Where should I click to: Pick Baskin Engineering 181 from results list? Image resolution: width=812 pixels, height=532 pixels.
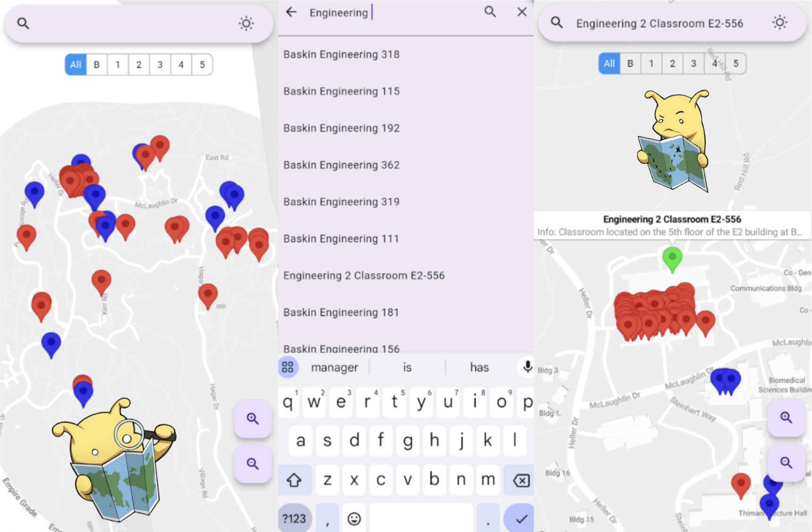(341, 312)
